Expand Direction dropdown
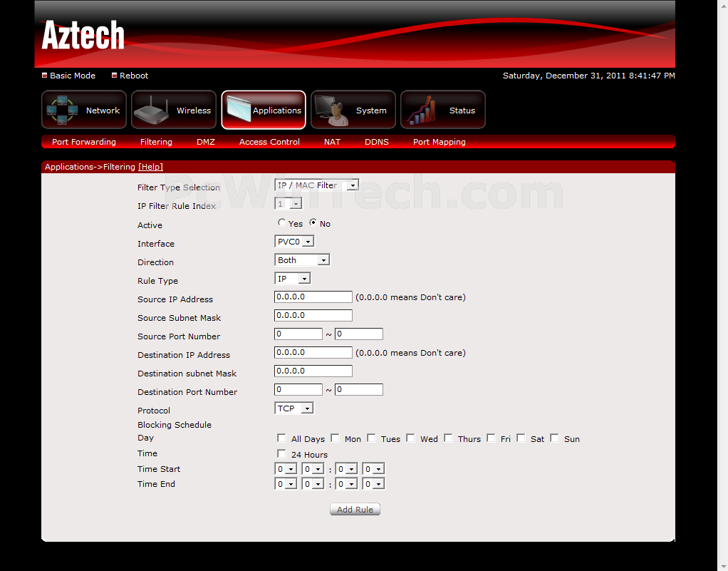728x571 pixels. (x=302, y=260)
